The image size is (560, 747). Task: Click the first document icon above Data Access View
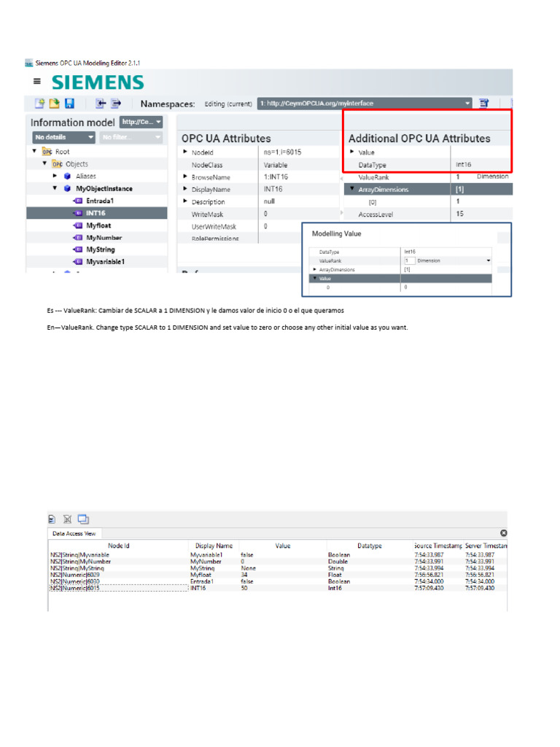pos(52,519)
